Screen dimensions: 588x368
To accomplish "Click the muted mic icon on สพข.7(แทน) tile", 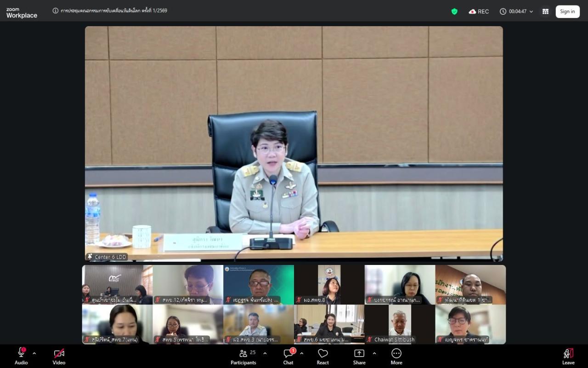I will (x=86, y=339).
